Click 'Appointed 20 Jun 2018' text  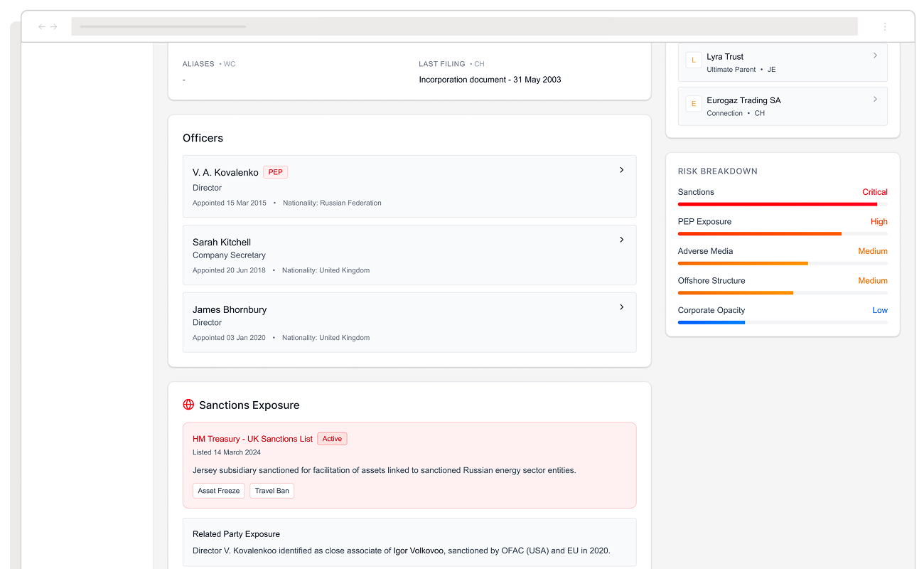pos(229,270)
